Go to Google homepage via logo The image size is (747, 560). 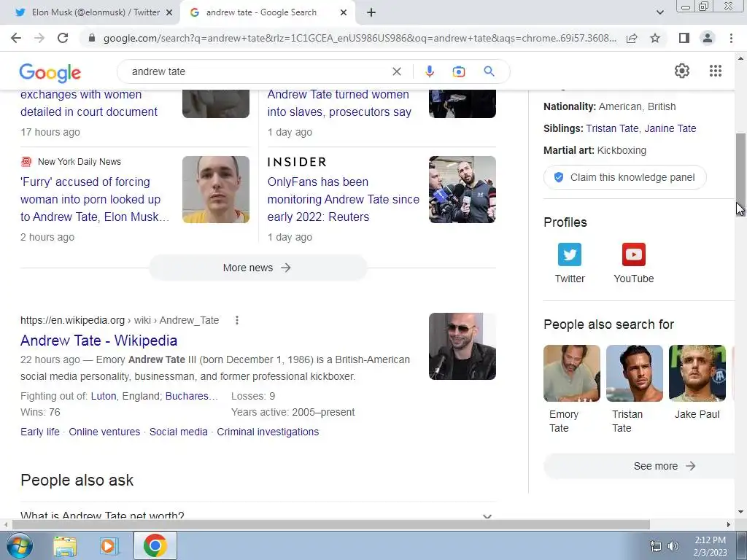tap(50, 72)
